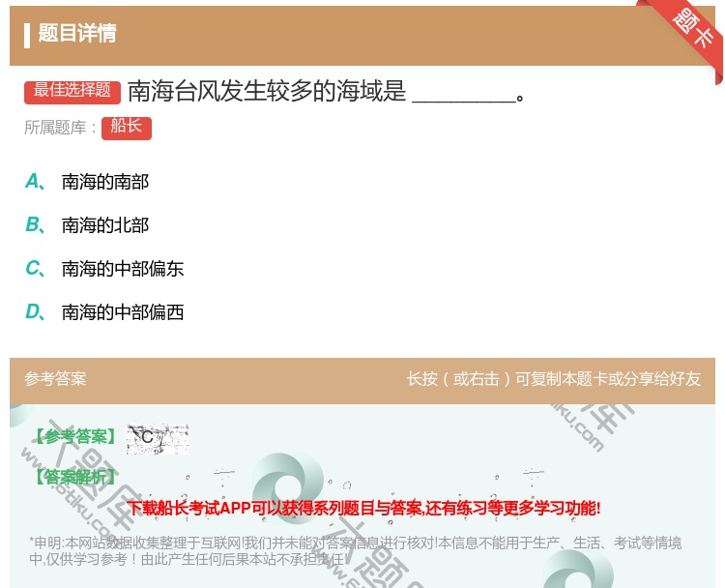Click the 参考答案 section heading

tap(55, 379)
